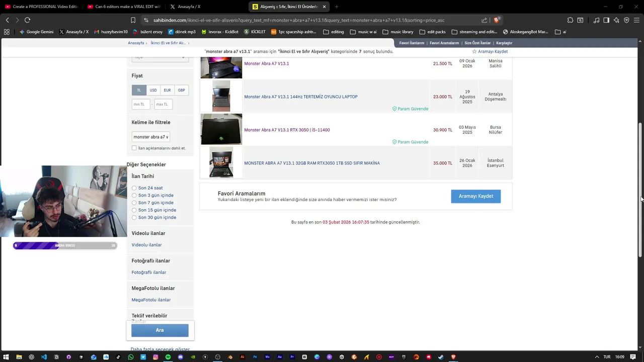644x362 pixels.
Task: Open Notion from the taskbar
Action: pyautogui.click(x=56, y=357)
